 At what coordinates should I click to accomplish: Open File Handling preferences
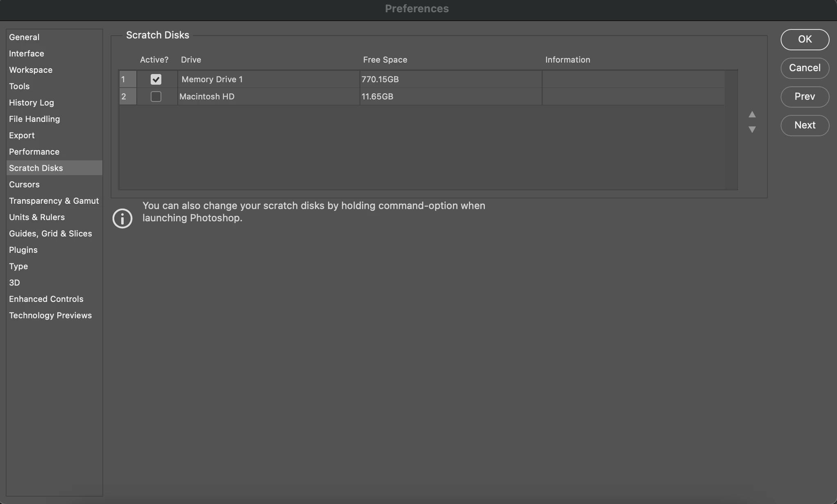[x=34, y=119]
